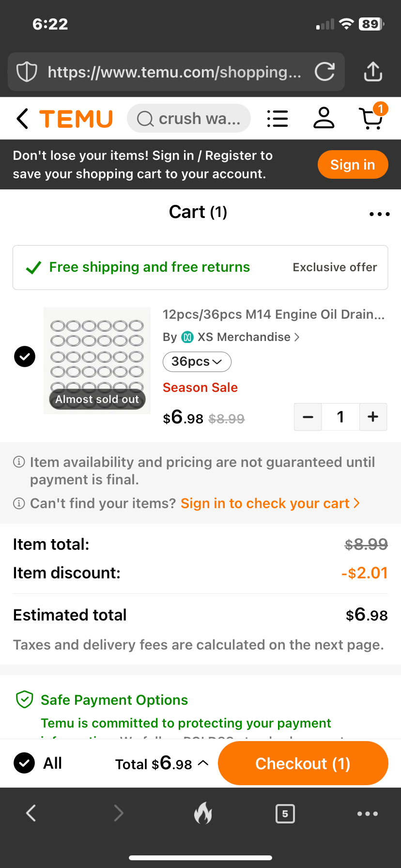Open XS Merchandise seller page
Viewport: 401px width, 868px height.
pyautogui.click(x=243, y=337)
